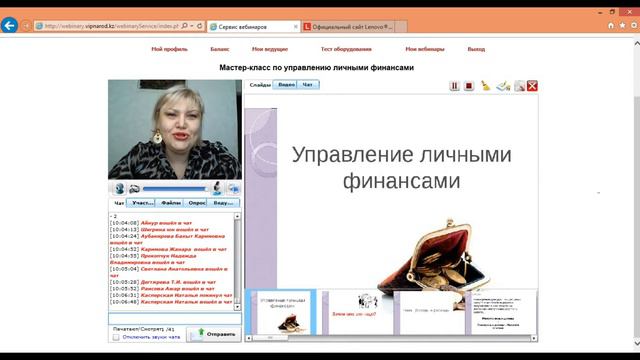The image size is (640, 360).
Task: Click the browser refresh icon
Action: pyautogui.click(x=200, y=26)
